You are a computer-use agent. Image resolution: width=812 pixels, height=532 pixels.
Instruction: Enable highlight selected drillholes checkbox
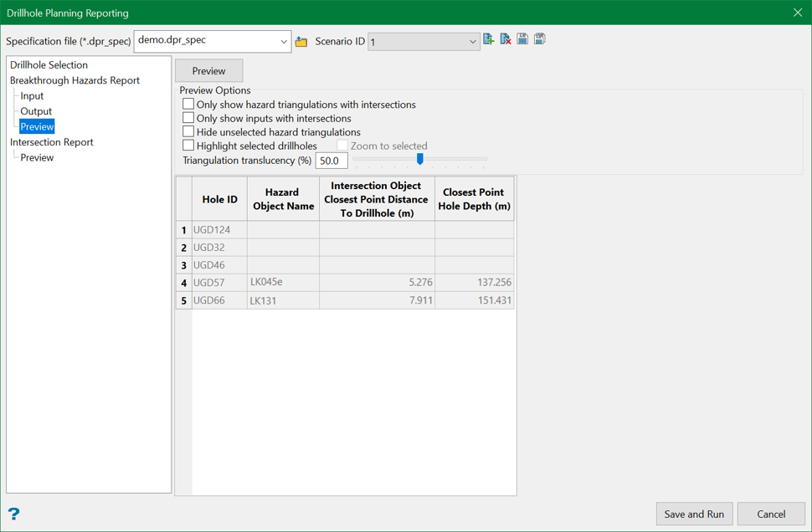pos(188,146)
